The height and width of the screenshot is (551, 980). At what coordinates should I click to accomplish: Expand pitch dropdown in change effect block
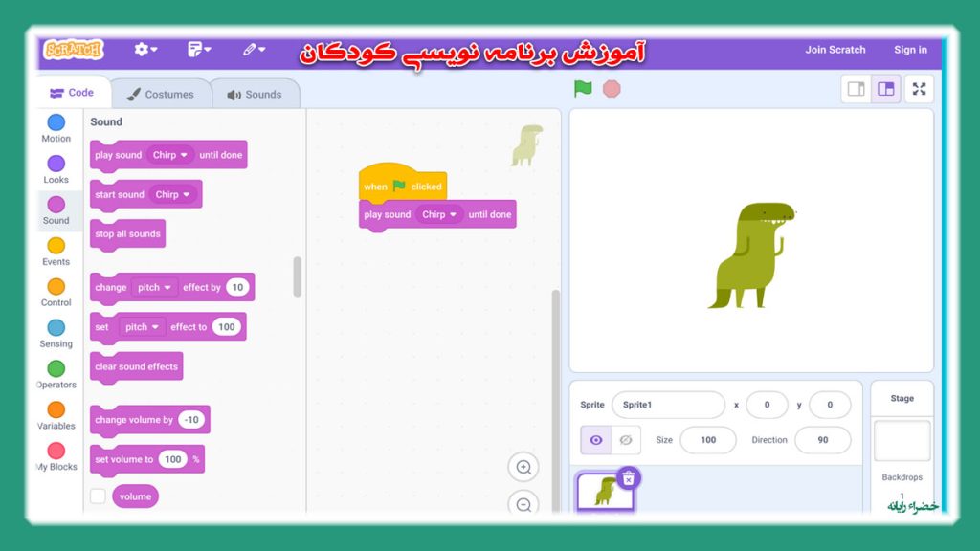154,287
